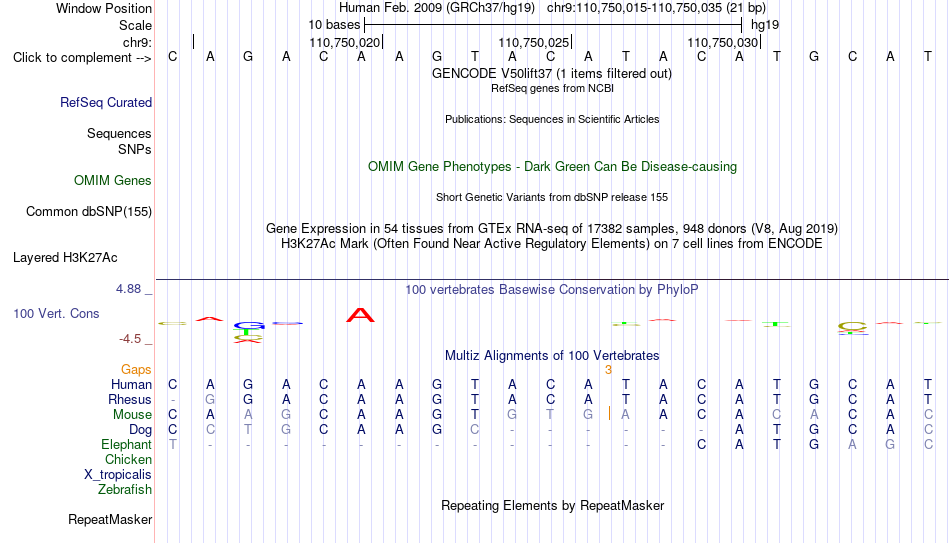This screenshot has width=950, height=543.
Task: Click the chr9: ruler label
Action: [x=138, y=42]
